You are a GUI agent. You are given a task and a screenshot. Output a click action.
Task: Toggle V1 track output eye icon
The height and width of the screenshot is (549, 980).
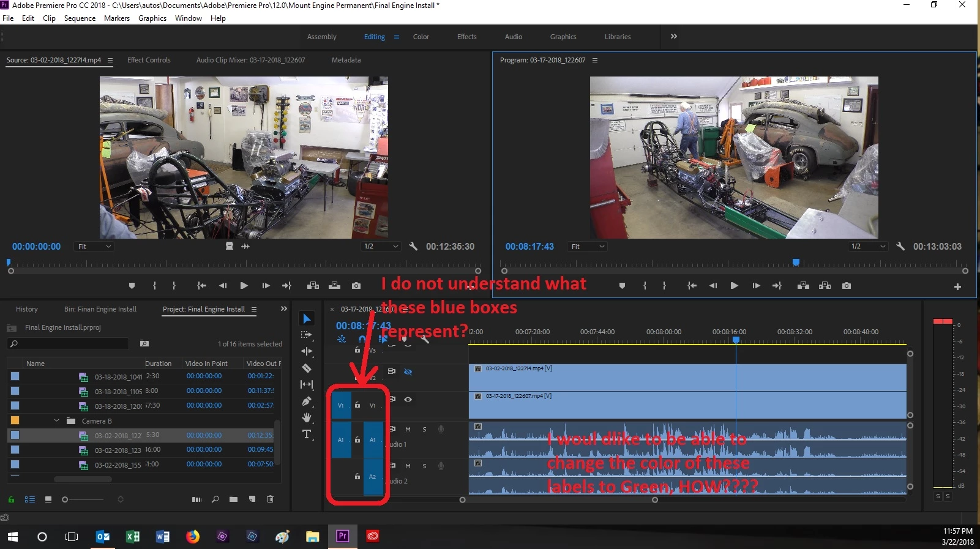tap(408, 399)
